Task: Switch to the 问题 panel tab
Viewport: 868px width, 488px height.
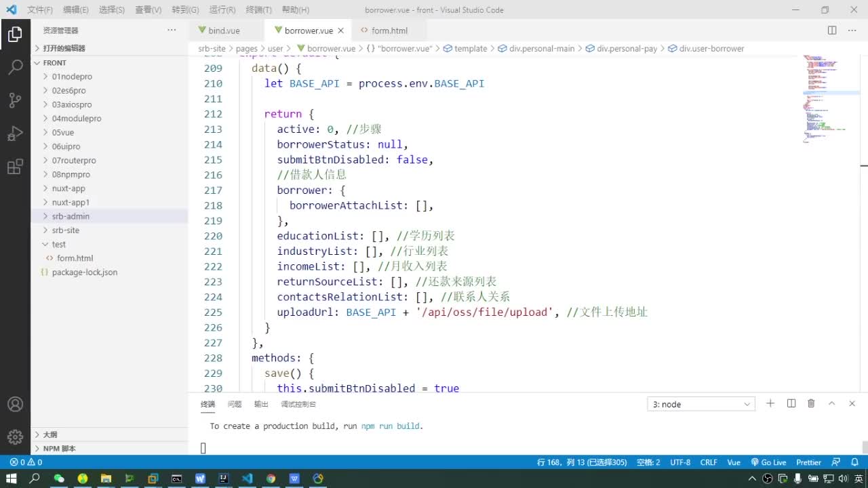Action: pos(235,404)
